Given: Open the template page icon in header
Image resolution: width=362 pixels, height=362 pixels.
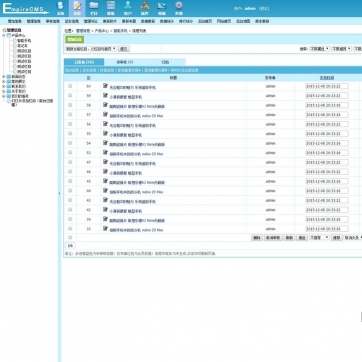Looking at the screenshot, I should pyautogui.click(x=111, y=5).
